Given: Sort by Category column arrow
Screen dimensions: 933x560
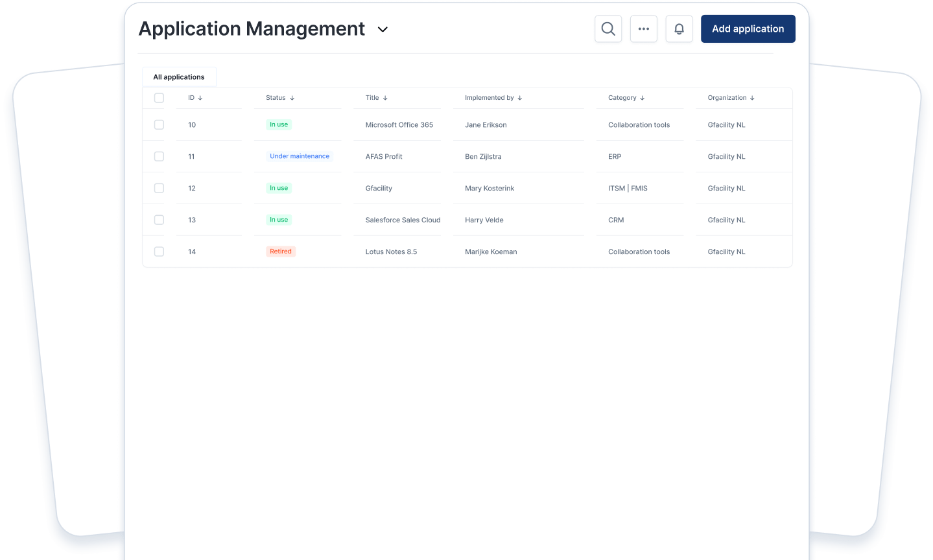Looking at the screenshot, I should [643, 99].
